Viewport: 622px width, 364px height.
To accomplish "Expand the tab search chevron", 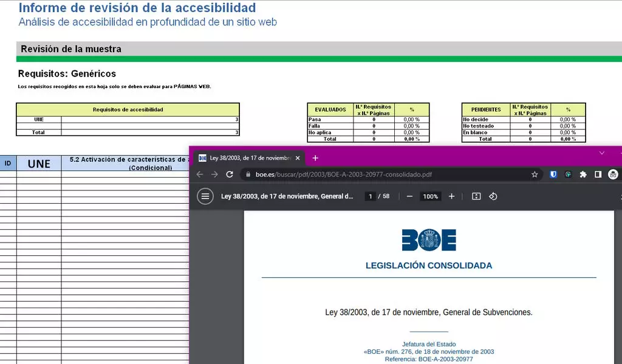I will coord(602,153).
